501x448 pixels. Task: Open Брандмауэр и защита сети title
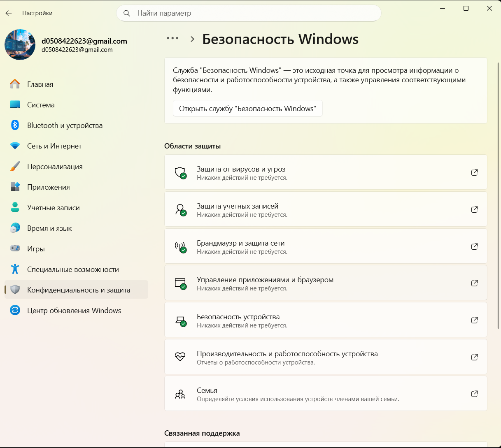240,243
